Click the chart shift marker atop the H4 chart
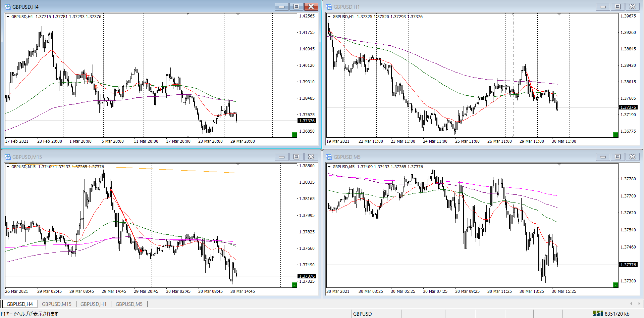 coord(238,14)
